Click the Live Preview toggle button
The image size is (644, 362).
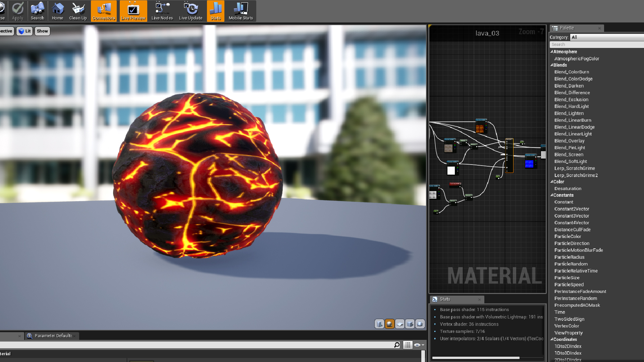pyautogui.click(x=133, y=11)
